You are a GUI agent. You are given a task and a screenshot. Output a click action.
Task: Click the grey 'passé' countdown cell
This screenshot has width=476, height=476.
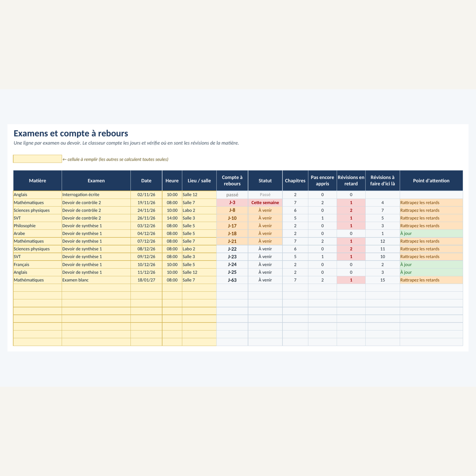(x=232, y=195)
